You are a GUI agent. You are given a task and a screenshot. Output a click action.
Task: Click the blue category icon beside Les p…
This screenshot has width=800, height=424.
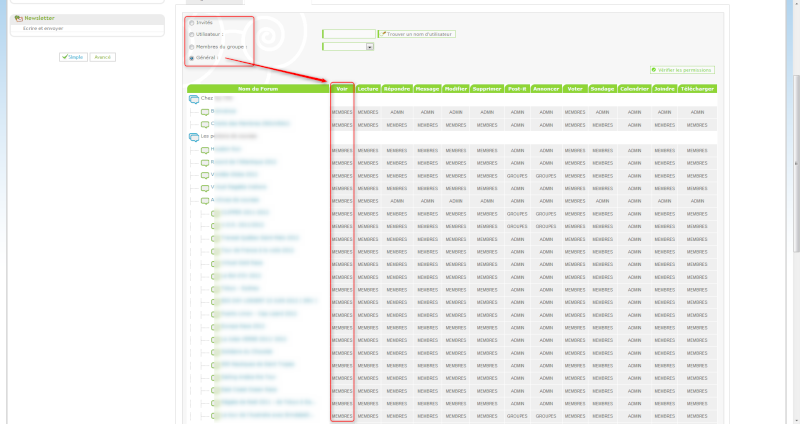[x=194, y=137]
